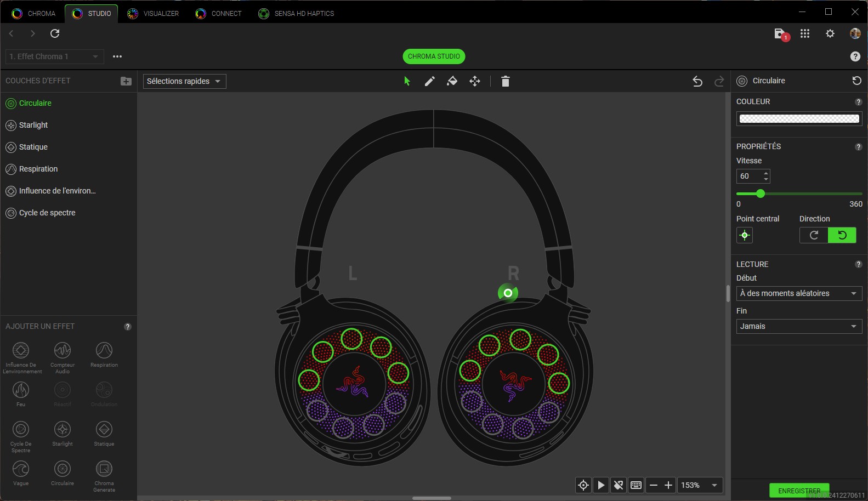Select the Circulaire effect layer
Viewport: 868px width, 501px height.
(69, 103)
